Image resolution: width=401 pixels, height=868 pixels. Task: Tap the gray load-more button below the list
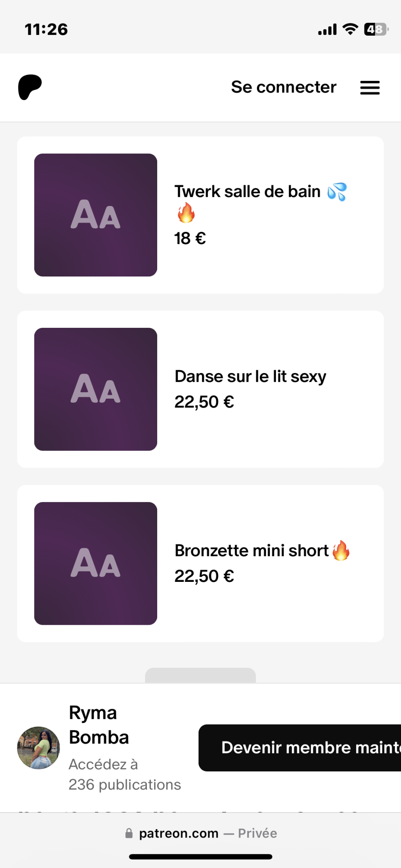pos(200,676)
